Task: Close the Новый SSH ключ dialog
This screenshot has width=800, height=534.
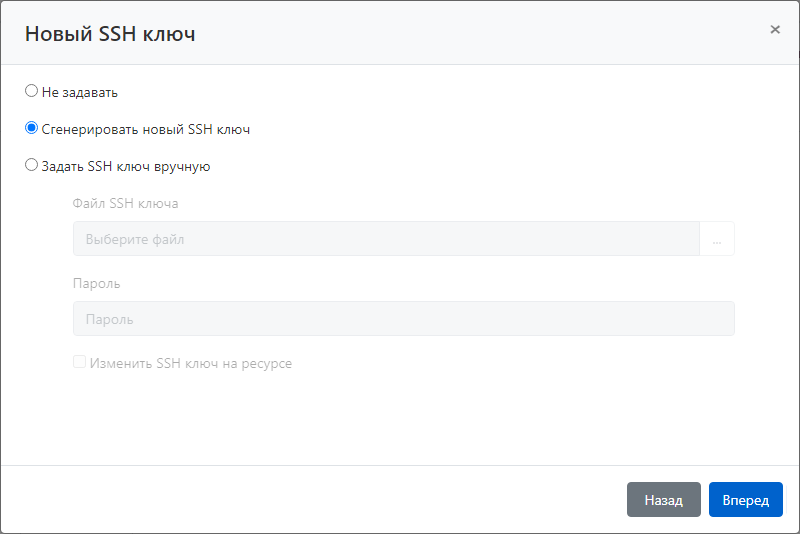Action: (x=775, y=30)
